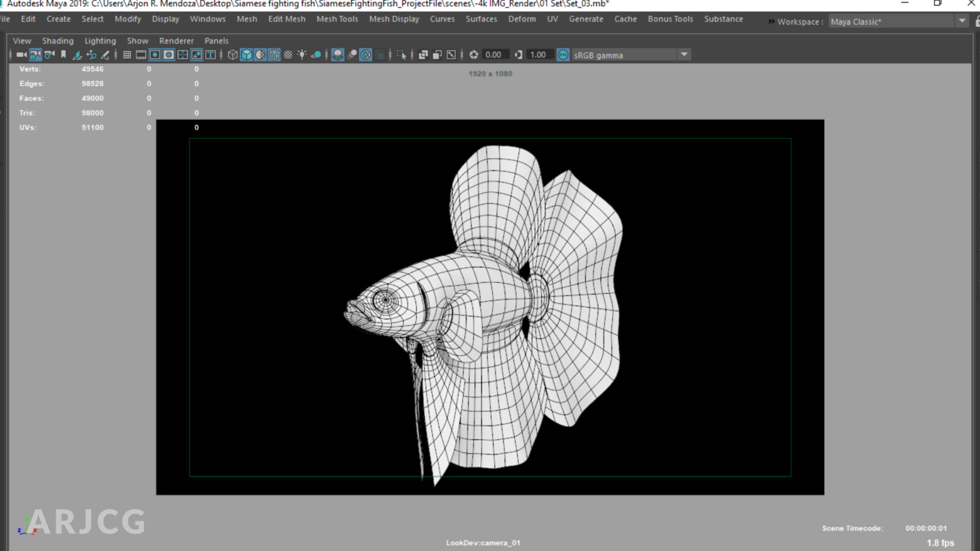Viewport: 980px width, 551px height.
Task: Open the Deform menu
Action: tap(522, 19)
